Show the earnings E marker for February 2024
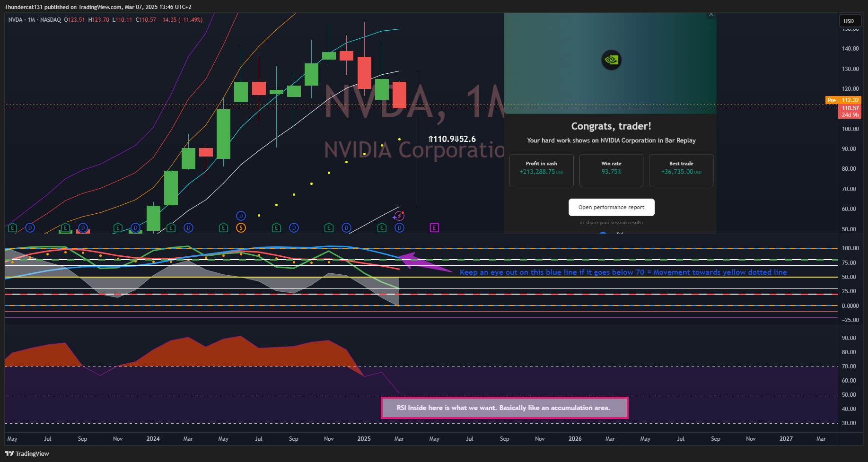Viewport: 868px width, 462px height. point(171,228)
